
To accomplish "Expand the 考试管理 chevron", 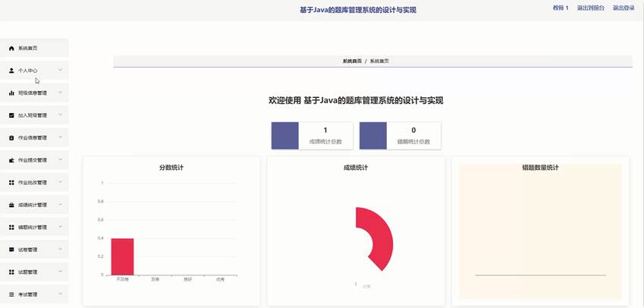I will [x=61, y=294].
